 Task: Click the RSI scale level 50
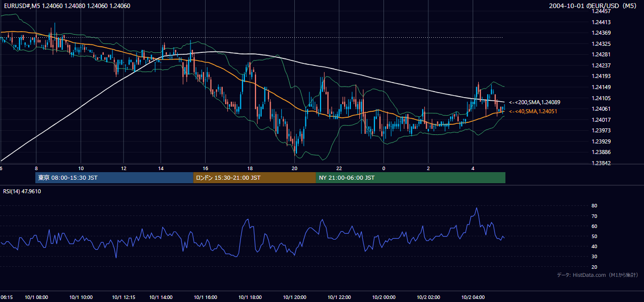pyautogui.click(x=594, y=236)
